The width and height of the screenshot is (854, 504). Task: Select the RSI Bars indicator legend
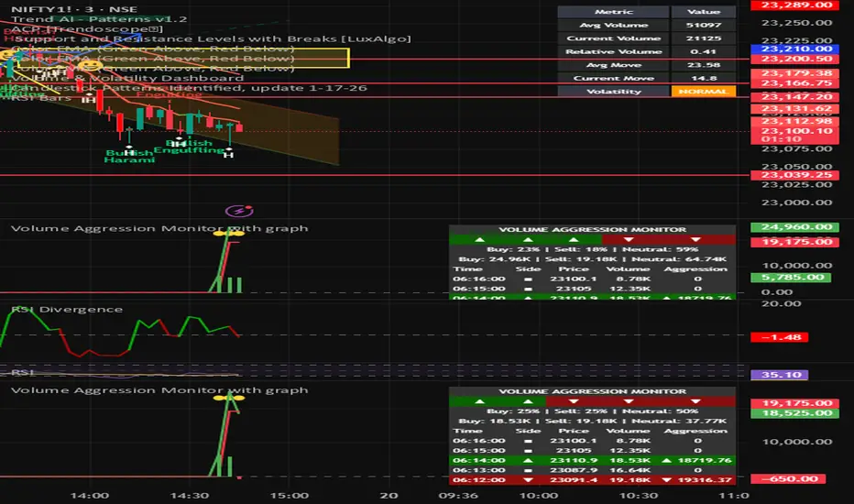point(41,97)
